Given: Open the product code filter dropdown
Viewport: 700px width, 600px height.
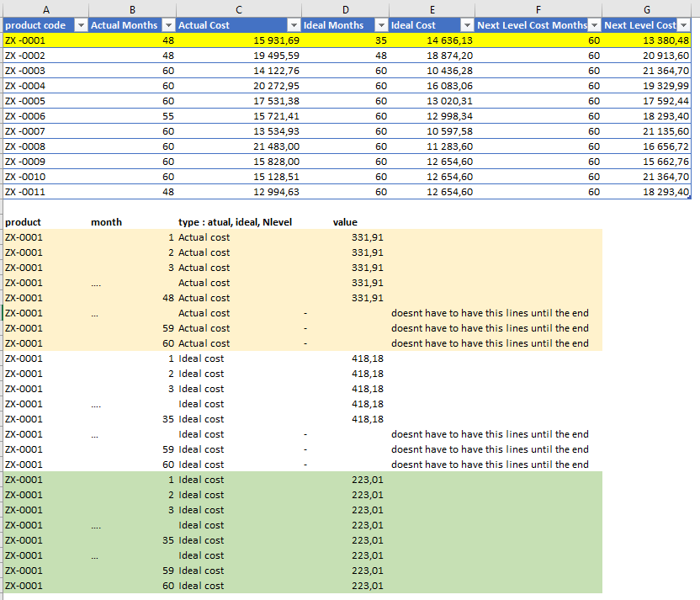Looking at the screenshot, I should pos(81,25).
